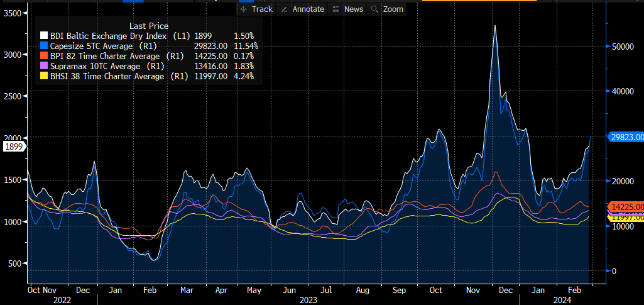Select the Zoom magnifier tool
The image size is (644, 305).
(x=387, y=9)
